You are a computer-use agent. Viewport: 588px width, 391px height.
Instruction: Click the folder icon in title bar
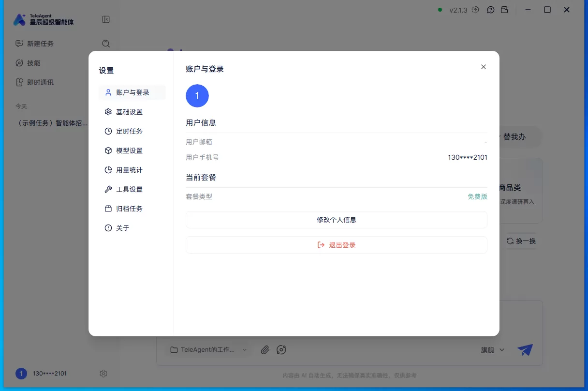[x=504, y=10]
